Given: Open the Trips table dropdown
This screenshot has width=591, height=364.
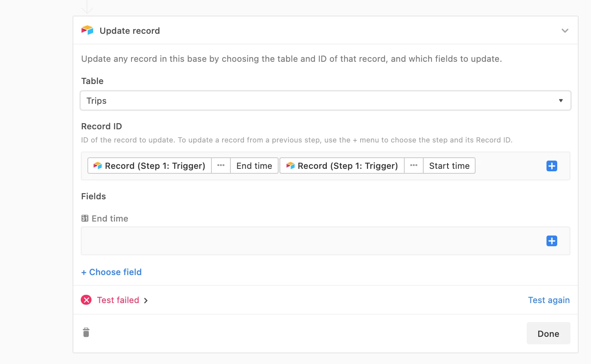Looking at the screenshot, I should coord(326,100).
